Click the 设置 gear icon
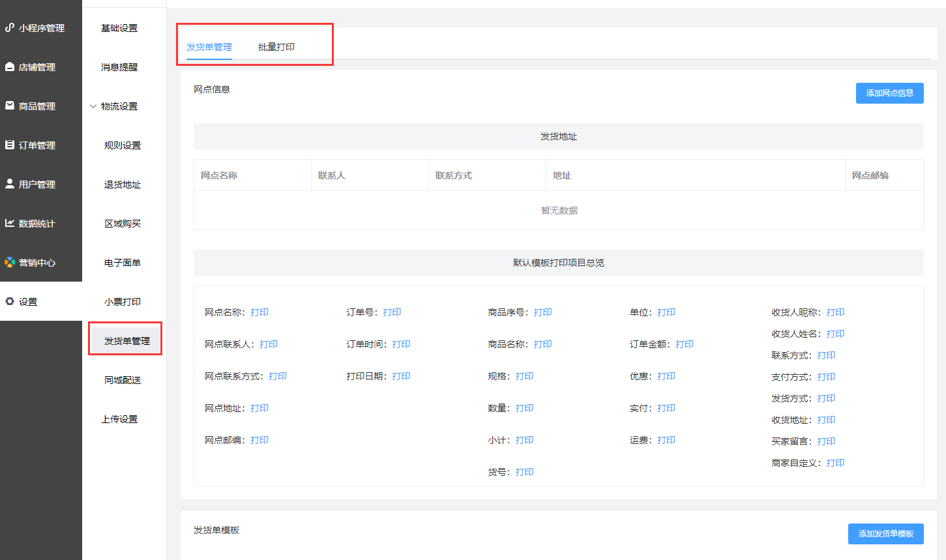946x560 pixels. pos(10,301)
